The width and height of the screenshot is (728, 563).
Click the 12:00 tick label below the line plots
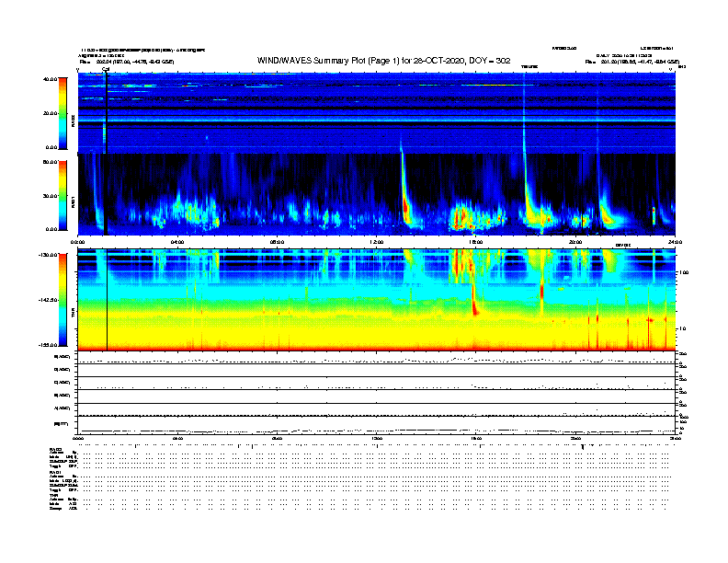[x=377, y=438]
